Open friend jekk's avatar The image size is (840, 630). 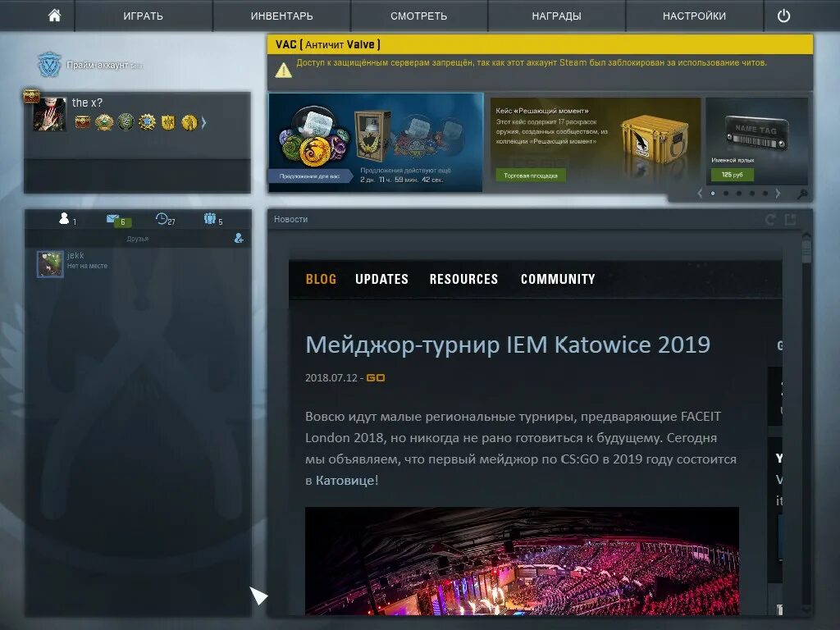[50, 264]
